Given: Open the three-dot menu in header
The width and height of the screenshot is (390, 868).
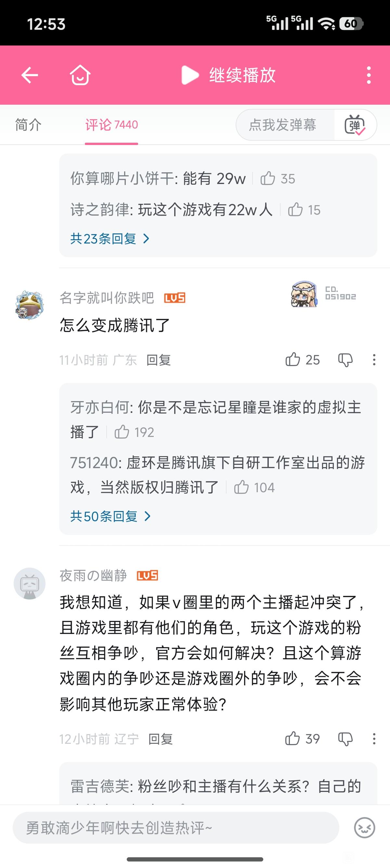Looking at the screenshot, I should pos(369,75).
